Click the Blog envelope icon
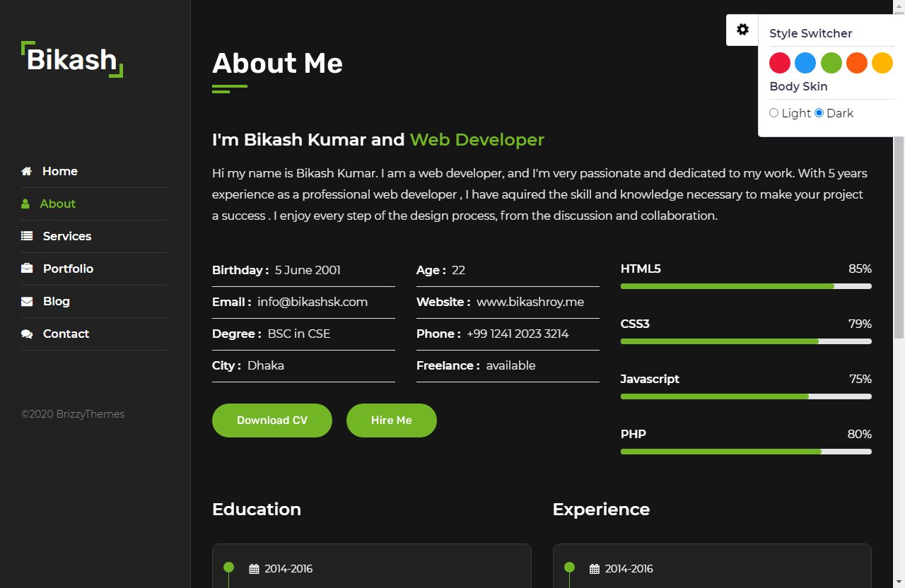The height and width of the screenshot is (588, 905). tap(27, 301)
